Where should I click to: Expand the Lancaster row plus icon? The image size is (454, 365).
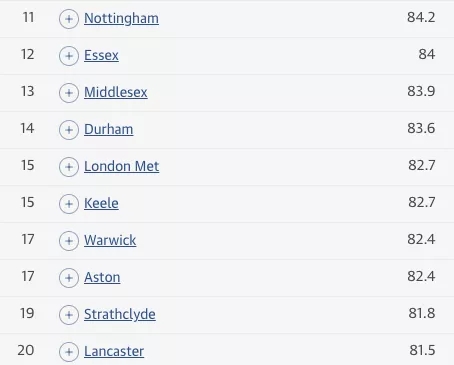click(x=69, y=352)
